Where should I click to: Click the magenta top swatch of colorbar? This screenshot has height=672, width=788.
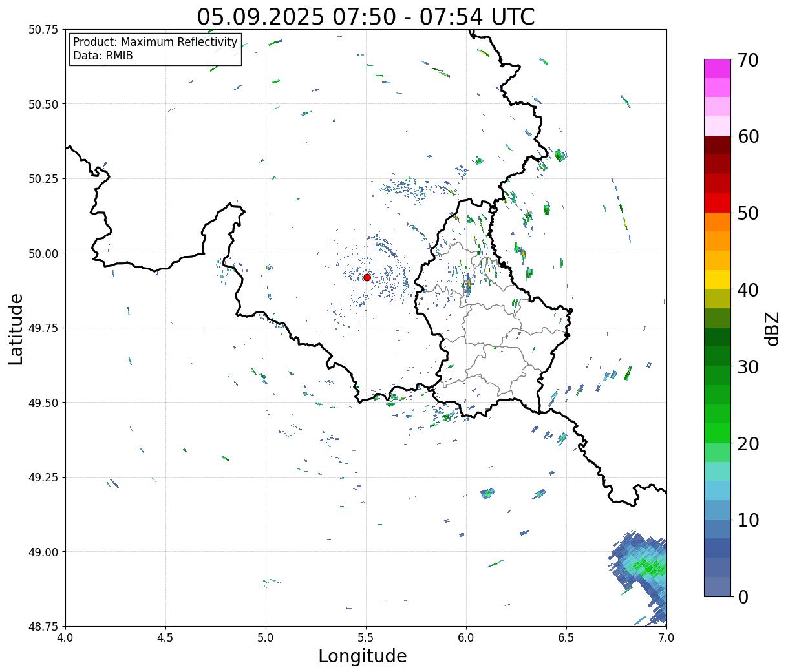pyautogui.click(x=718, y=68)
